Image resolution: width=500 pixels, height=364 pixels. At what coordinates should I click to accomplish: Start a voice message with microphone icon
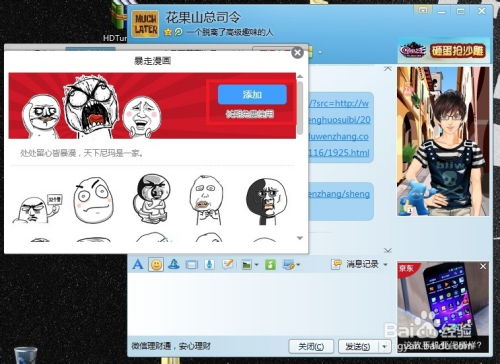(209, 265)
